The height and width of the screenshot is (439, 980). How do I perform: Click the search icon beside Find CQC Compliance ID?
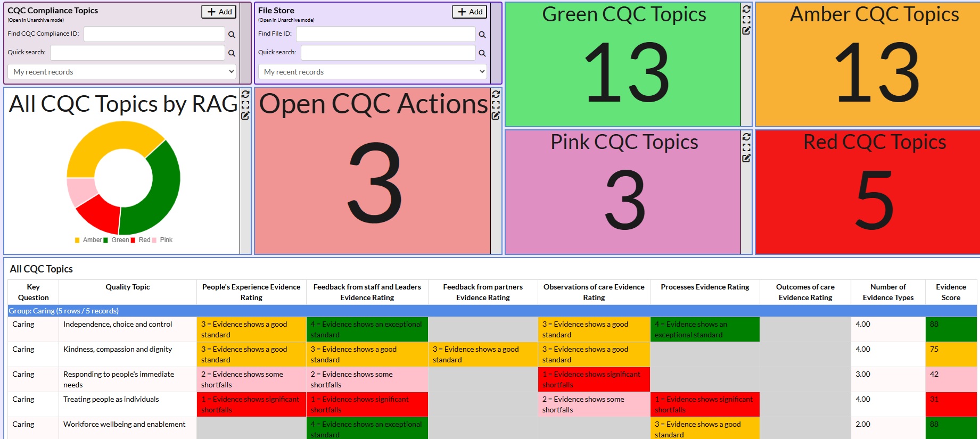click(x=232, y=35)
